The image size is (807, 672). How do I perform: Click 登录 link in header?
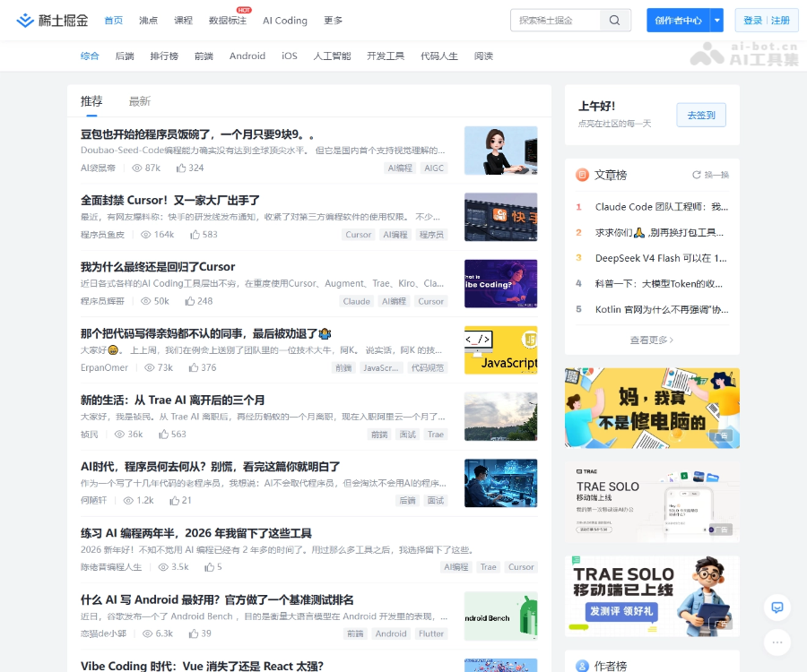coord(752,21)
